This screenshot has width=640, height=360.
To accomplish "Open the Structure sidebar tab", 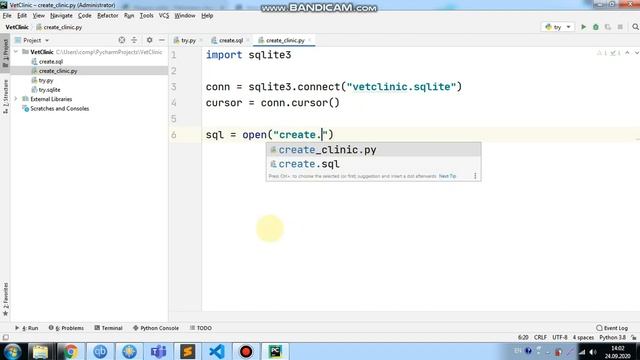I will click(5, 96).
